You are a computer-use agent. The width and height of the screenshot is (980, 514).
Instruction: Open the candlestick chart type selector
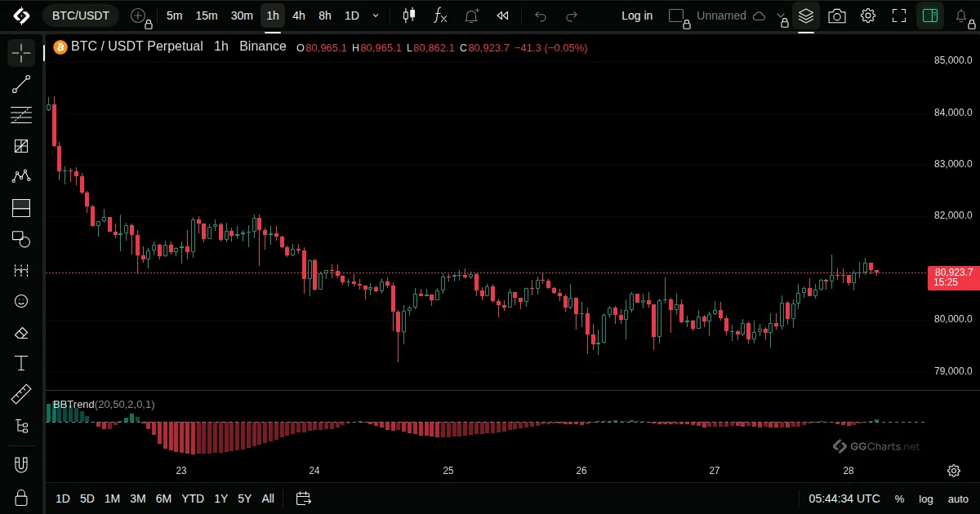pos(409,16)
